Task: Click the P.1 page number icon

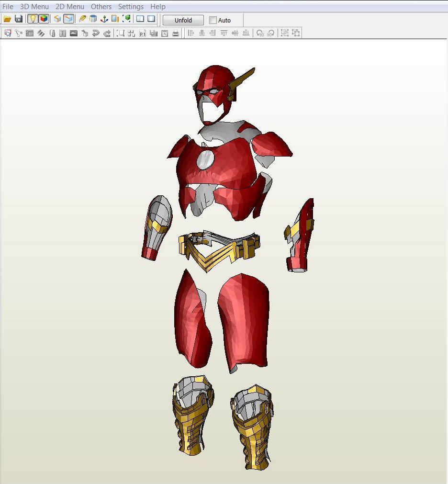Action: pyautogui.click(x=143, y=33)
